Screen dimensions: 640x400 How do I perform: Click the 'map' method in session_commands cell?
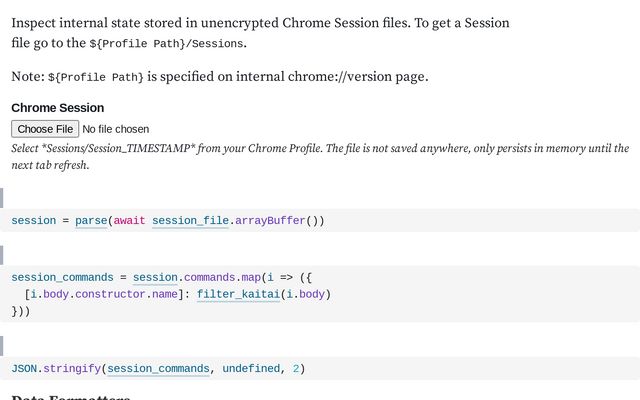pyautogui.click(x=249, y=277)
